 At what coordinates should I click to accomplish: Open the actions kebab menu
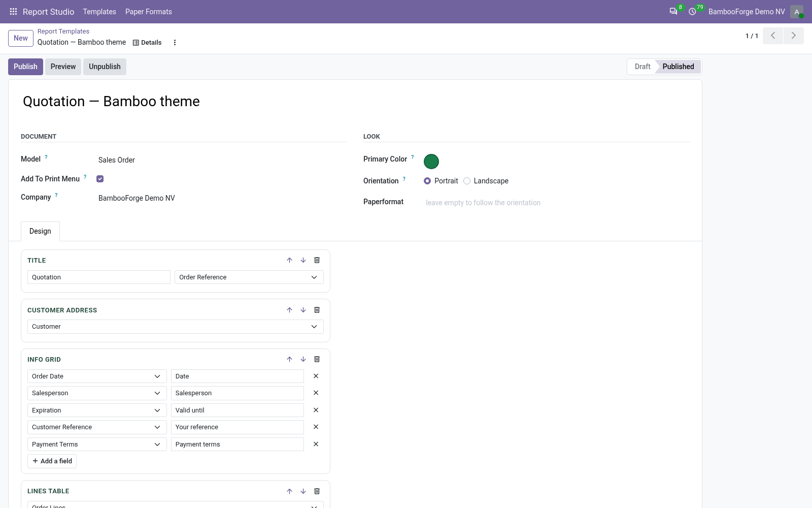coord(175,43)
